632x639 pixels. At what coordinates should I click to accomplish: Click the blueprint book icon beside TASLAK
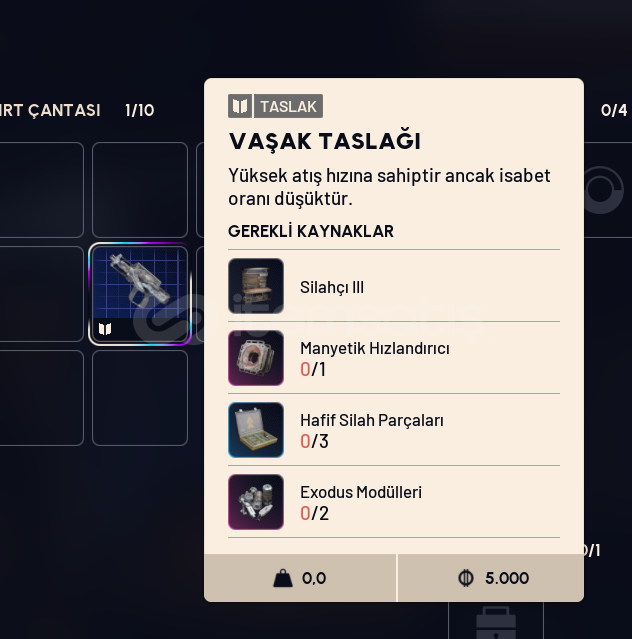pyautogui.click(x=240, y=106)
